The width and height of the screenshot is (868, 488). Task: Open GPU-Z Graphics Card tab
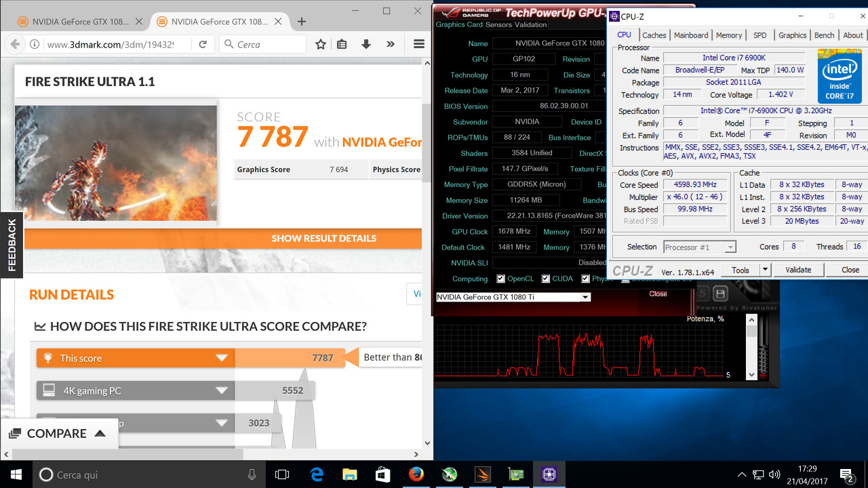click(459, 24)
